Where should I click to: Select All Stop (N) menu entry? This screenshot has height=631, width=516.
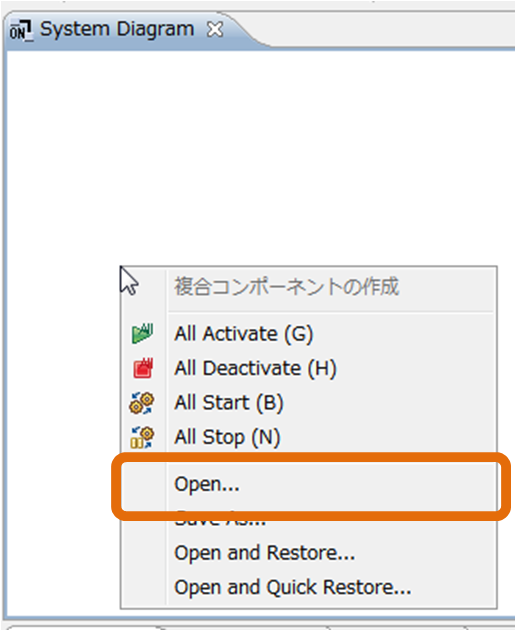(309, 437)
